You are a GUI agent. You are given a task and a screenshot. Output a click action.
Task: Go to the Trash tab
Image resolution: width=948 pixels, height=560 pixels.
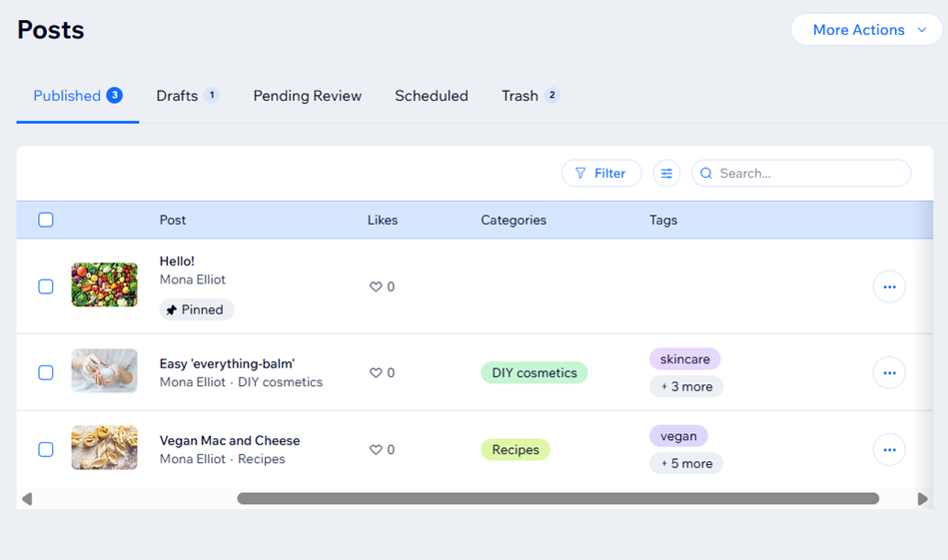coord(520,96)
